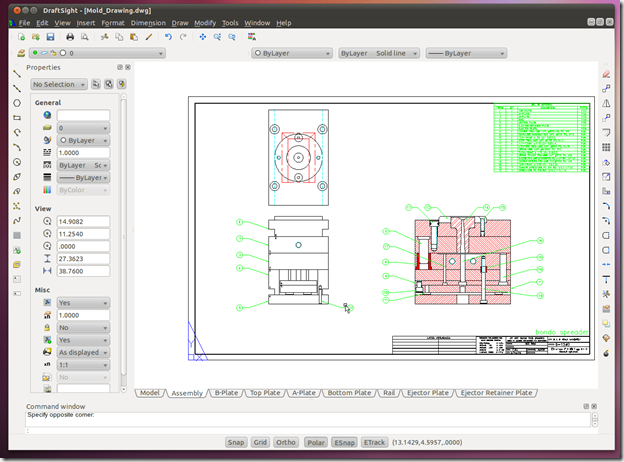This screenshot has height=462, width=624.
Task: Open the ByLayer lineweight dropdown in toolbar
Action: (x=466, y=53)
